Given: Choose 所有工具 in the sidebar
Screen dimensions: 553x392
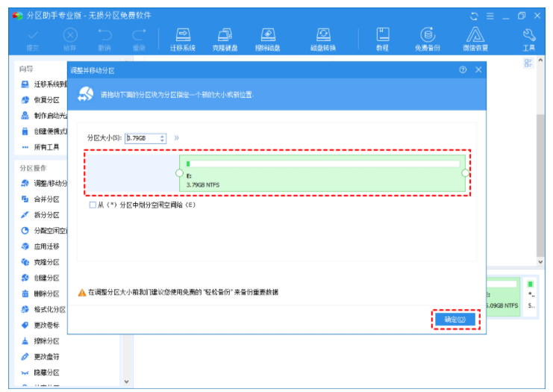Looking at the screenshot, I should point(45,147).
